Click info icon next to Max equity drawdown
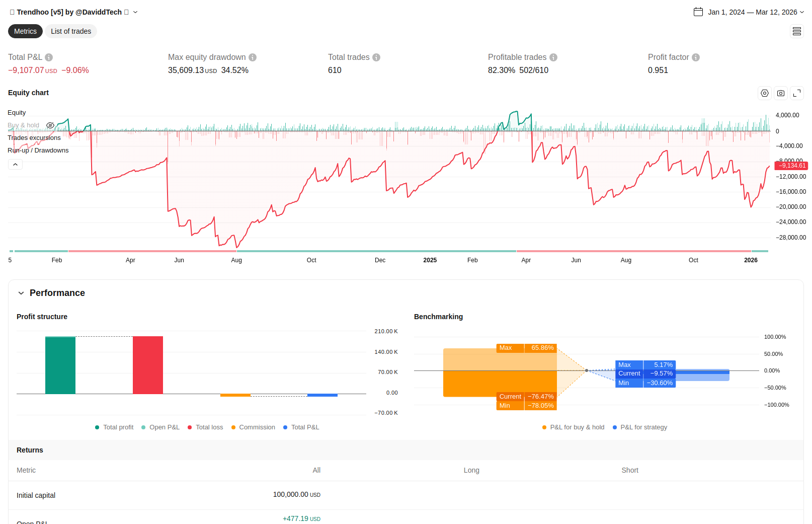 coord(253,57)
